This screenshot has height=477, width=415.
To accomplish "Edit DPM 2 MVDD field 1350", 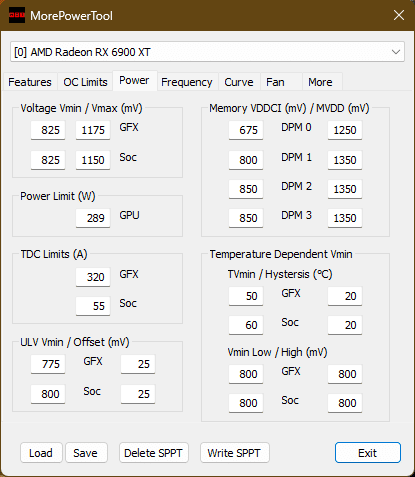I will (345, 189).
